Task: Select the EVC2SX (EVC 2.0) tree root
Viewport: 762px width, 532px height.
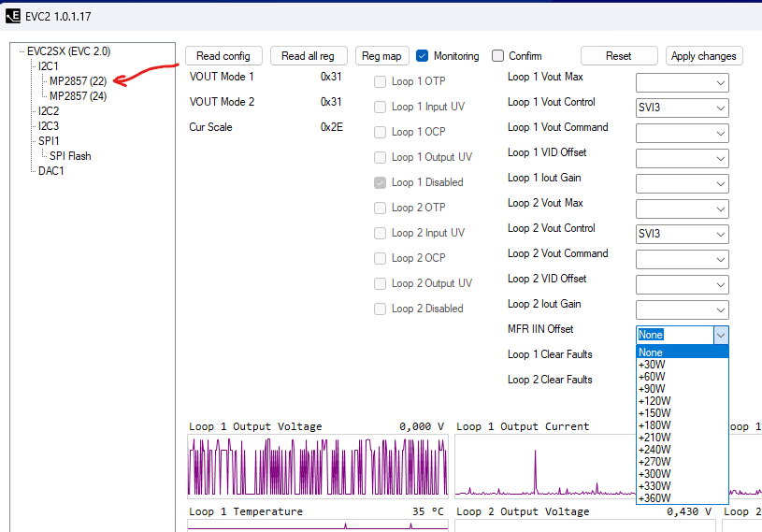Action: click(x=68, y=51)
